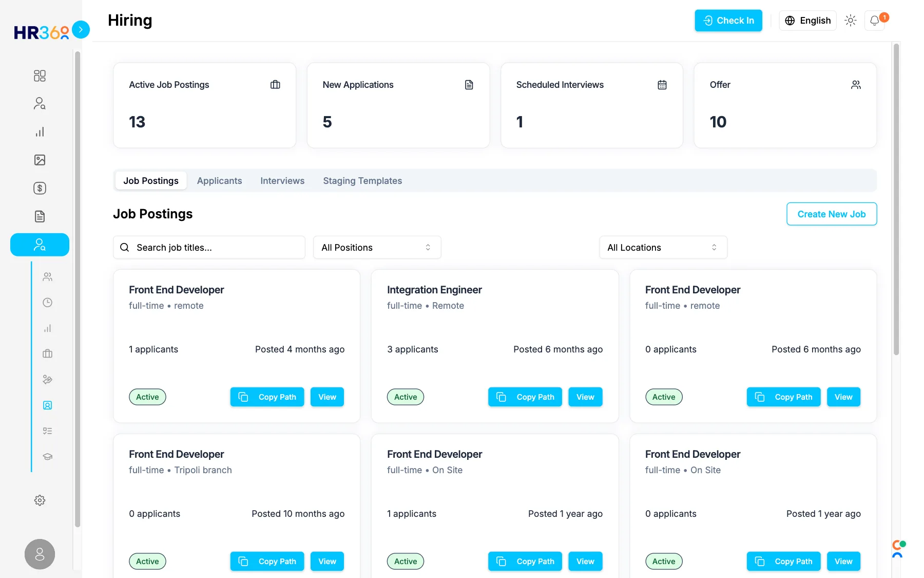
Task: Open the Active Job Postings card
Action: [204, 105]
